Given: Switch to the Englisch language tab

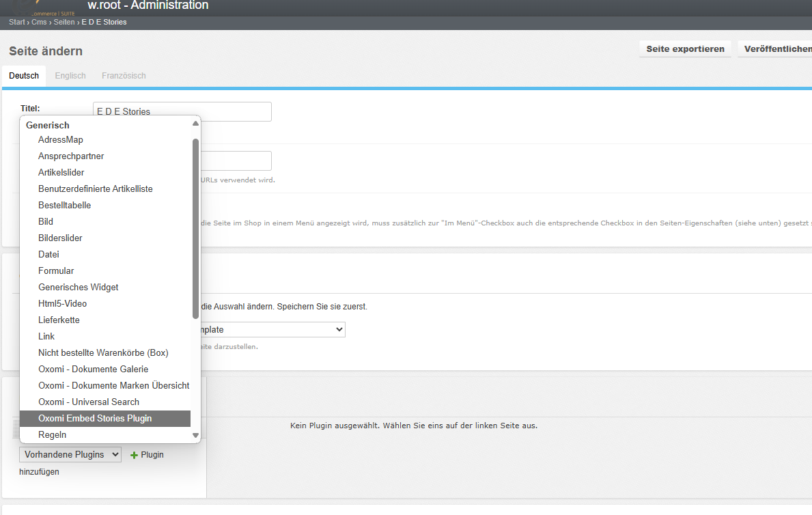Looking at the screenshot, I should click(x=70, y=76).
